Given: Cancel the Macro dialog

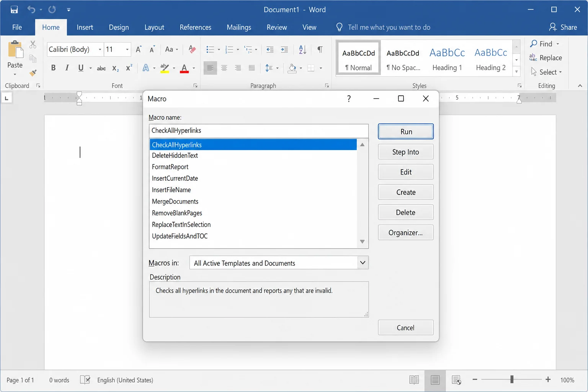Looking at the screenshot, I should (406, 328).
